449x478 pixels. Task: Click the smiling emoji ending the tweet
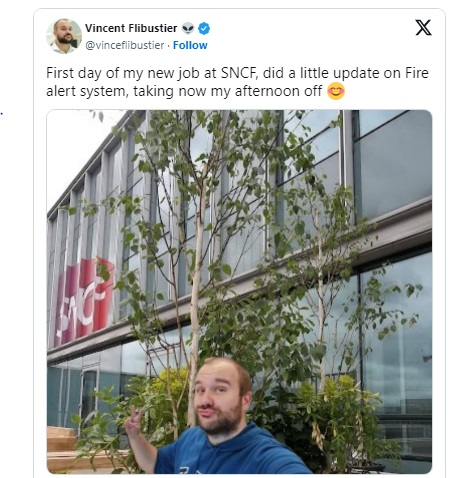click(x=336, y=91)
